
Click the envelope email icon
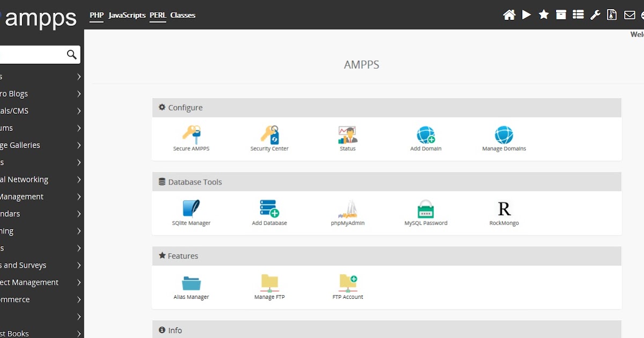(630, 15)
